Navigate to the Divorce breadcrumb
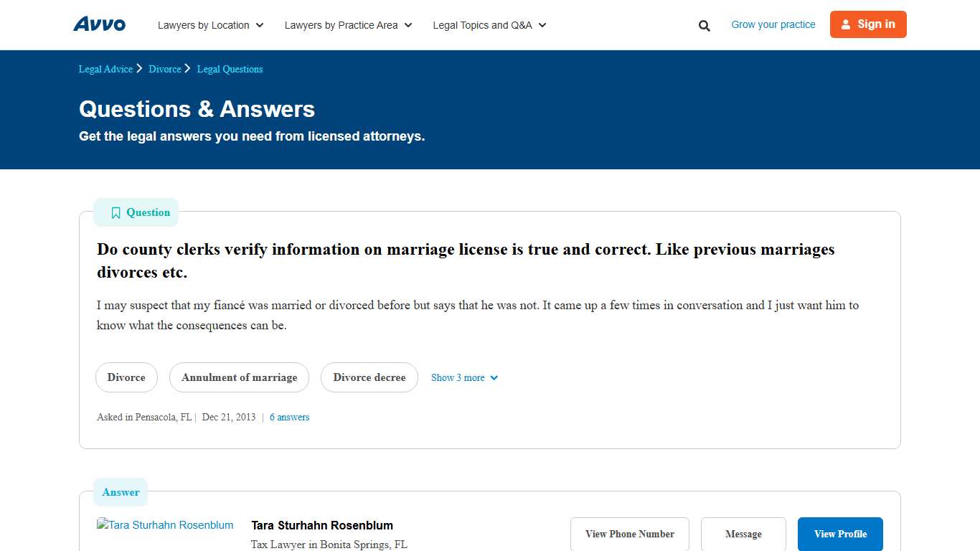 [x=165, y=68]
